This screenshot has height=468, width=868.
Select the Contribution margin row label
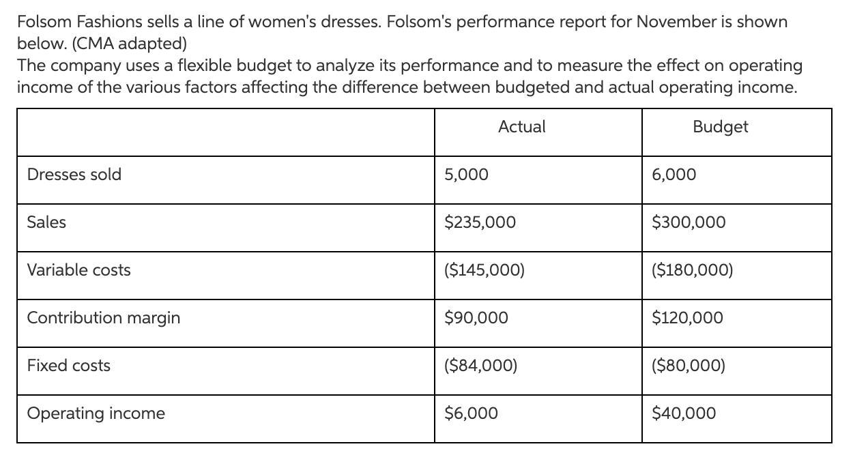coord(104,318)
